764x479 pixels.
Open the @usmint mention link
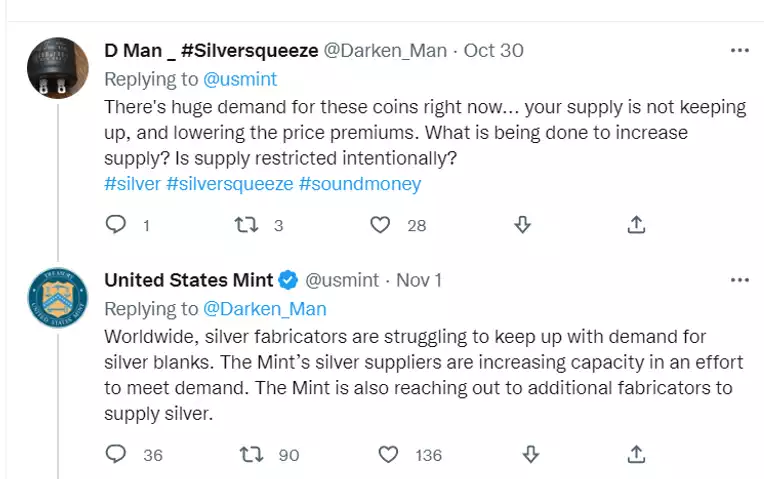coord(240,79)
